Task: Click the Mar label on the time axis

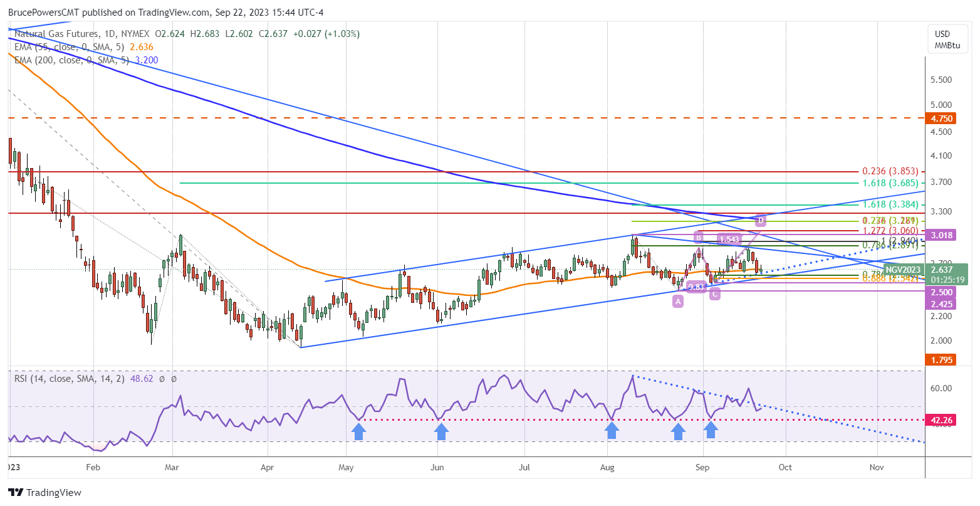Action: [x=173, y=467]
